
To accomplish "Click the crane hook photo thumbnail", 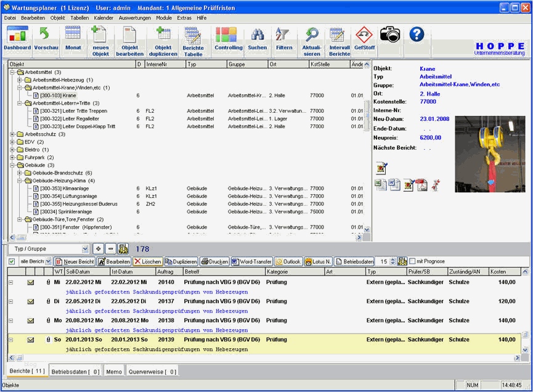I will click(490, 154).
